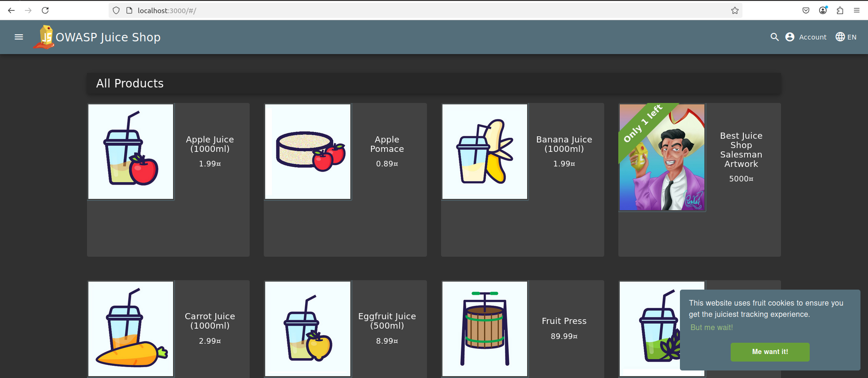Screen dimensions: 868x378
Task: Go back with the browser arrow
Action: (11, 10)
